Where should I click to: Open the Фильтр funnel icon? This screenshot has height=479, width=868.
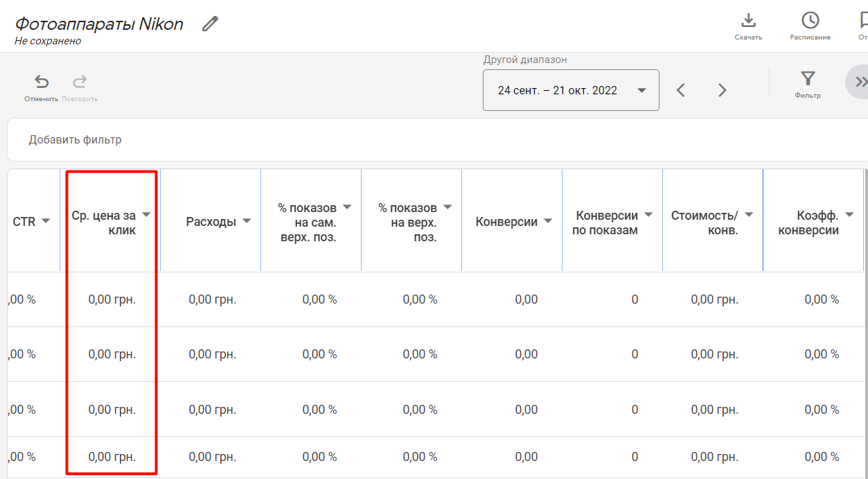pyautogui.click(x=808, y=78)
